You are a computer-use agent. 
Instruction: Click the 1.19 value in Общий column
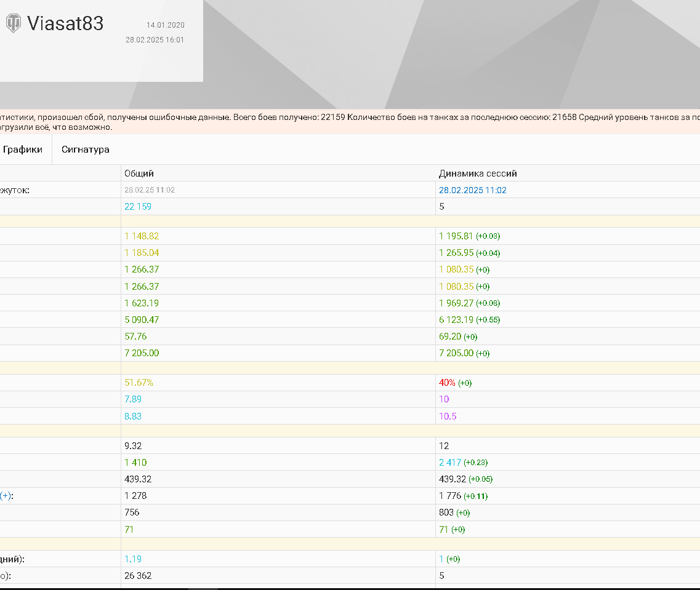(133, 559)
